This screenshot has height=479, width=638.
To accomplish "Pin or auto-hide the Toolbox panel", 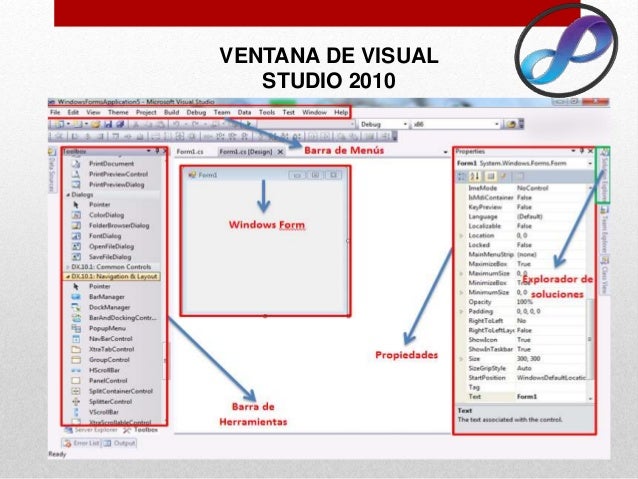I will click(x=157, y=151).
